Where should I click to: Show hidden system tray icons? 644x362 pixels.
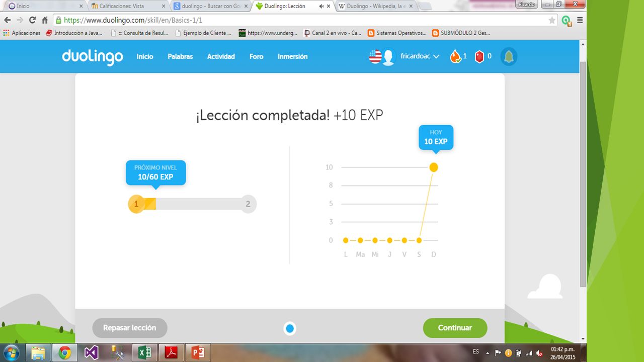(488, 352)
